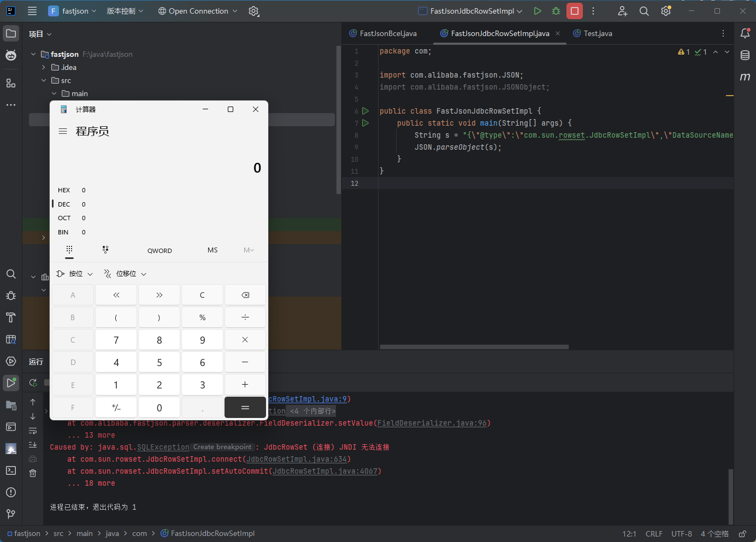This screenshot has height=542, width=756.
Task: Open the Terminal tool window
Action: (x=11, y=470)
